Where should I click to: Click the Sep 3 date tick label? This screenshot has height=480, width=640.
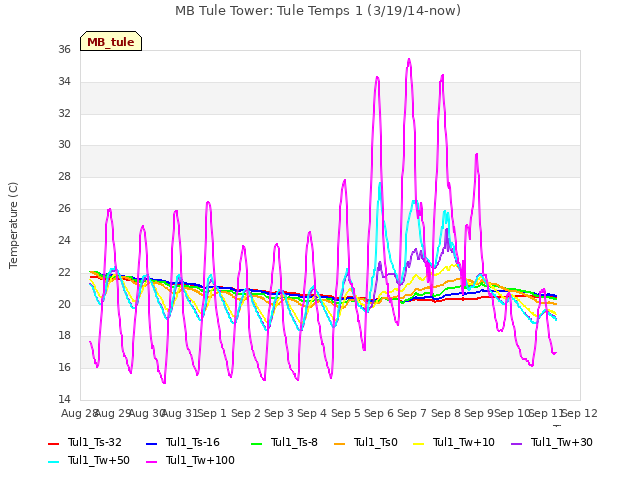click(279, 413)
